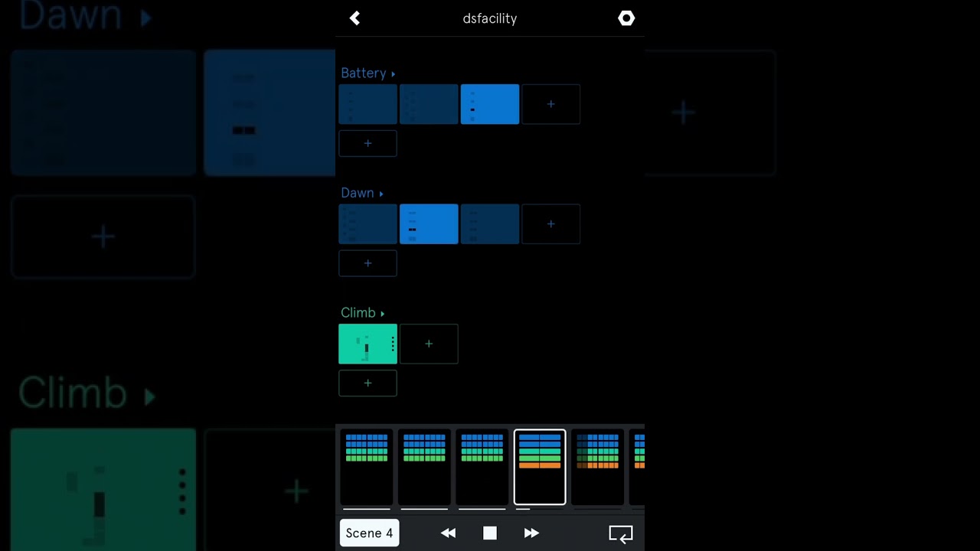Add a new clip in the Climb row
This screenshot has width=980, height=551.
pos(429,344)
